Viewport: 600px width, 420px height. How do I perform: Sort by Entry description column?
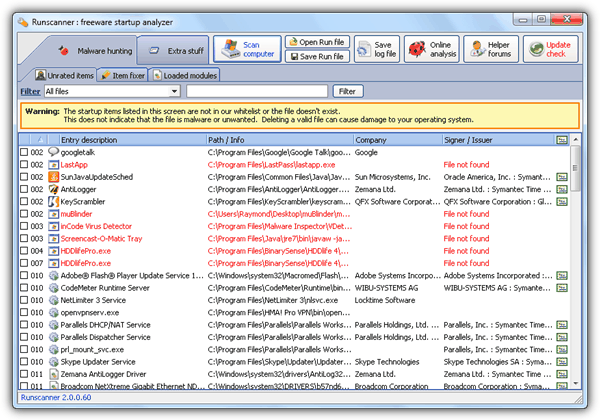[132, 140]
